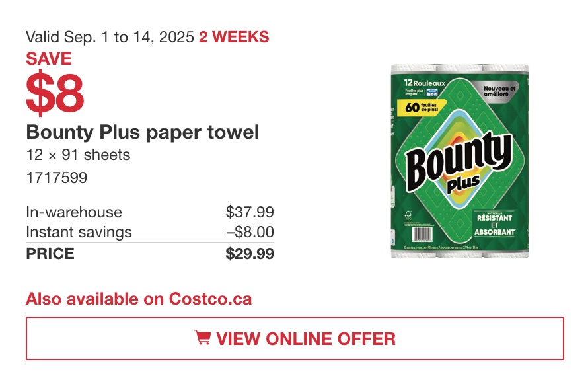Image resolution: width=588 pixels, height=386 pixels.
Task: Click the Also available on Costco.ca text
Action: click(139, 299)
